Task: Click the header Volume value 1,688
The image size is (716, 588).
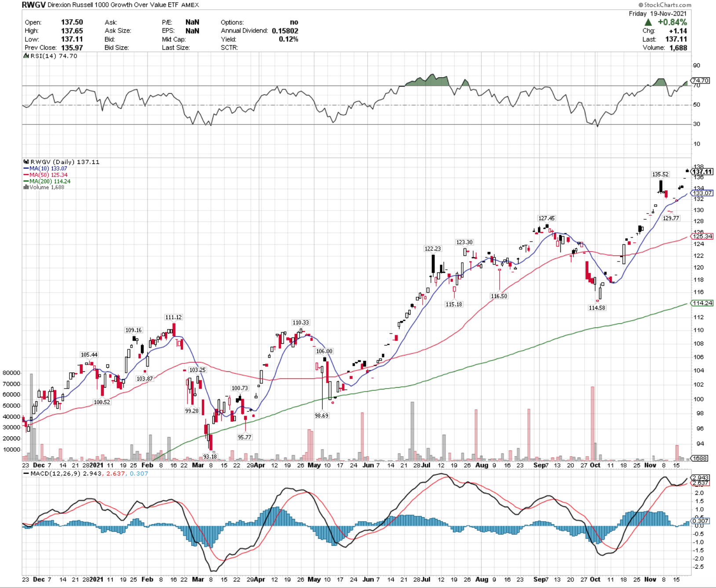Action: [678, 47]
